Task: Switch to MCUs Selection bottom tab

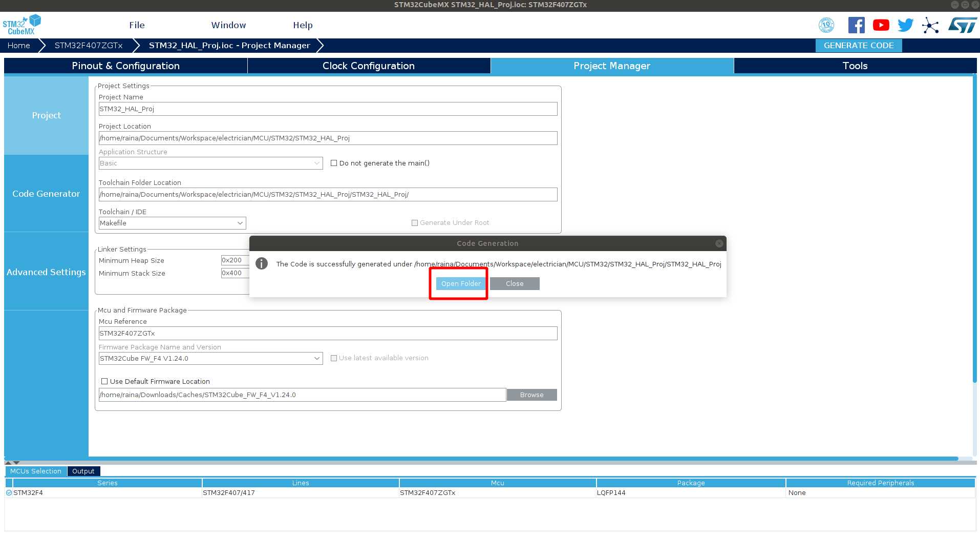Action: pyautogui.click(x=36, y=471)
